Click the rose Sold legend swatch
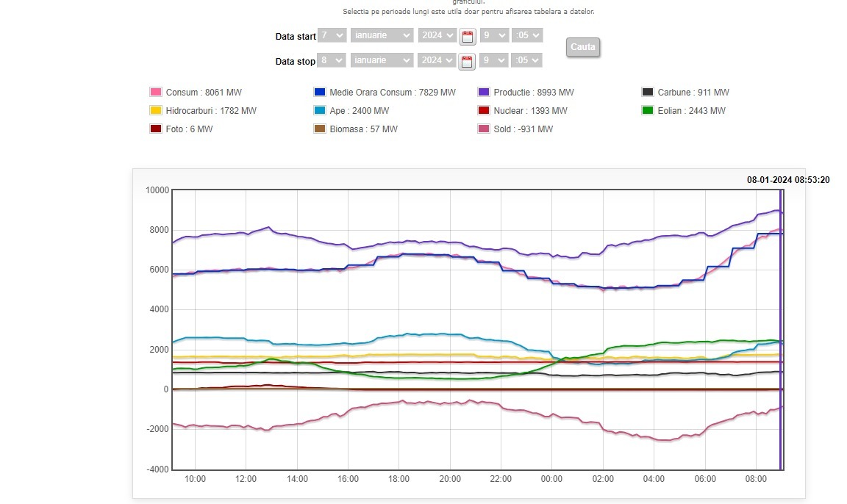 pyautogui.click(x=484, y=129)
